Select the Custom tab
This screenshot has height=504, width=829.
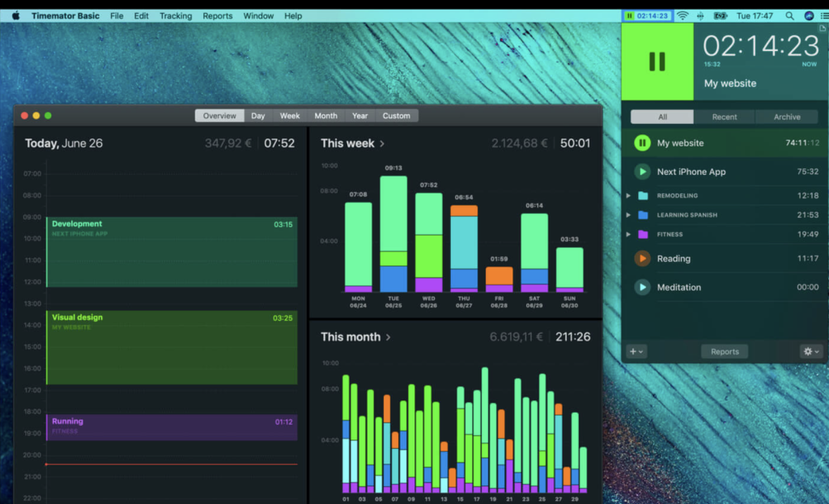tap(397, 116)
